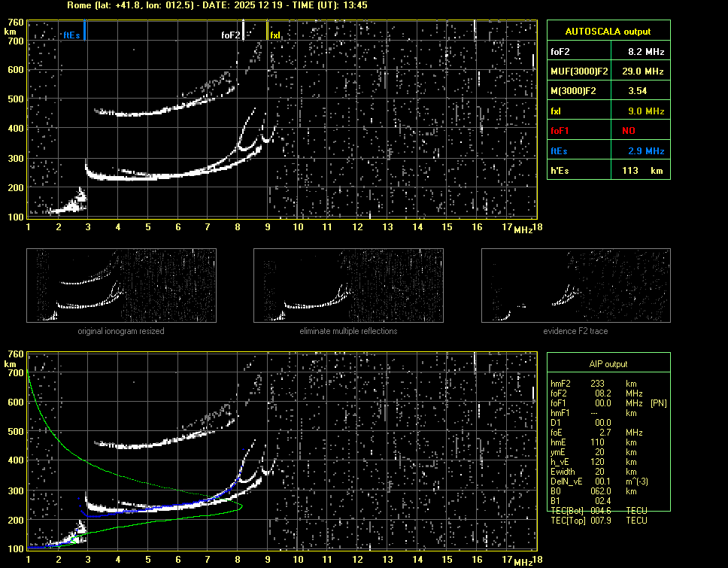This screenshot has width=728, height=568.
Task: Open the evidence F2 trace thumbnail
Action: tap(575, 286)
